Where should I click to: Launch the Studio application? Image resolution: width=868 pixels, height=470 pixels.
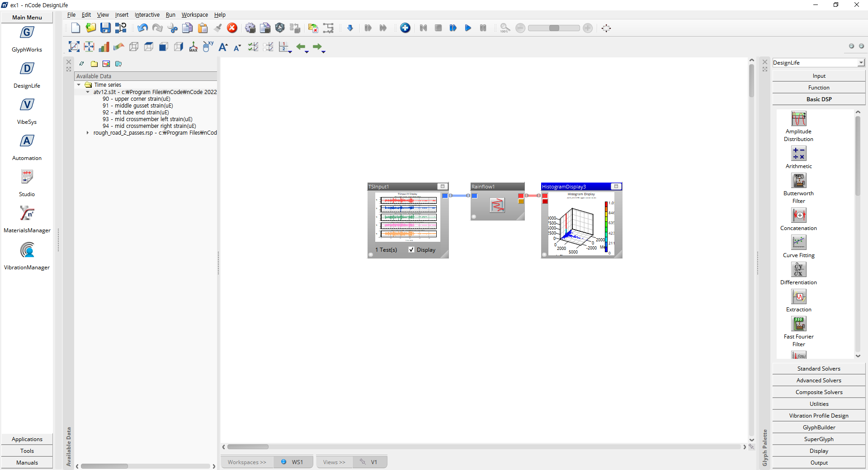pyautogui.click(x=27, y=177)
